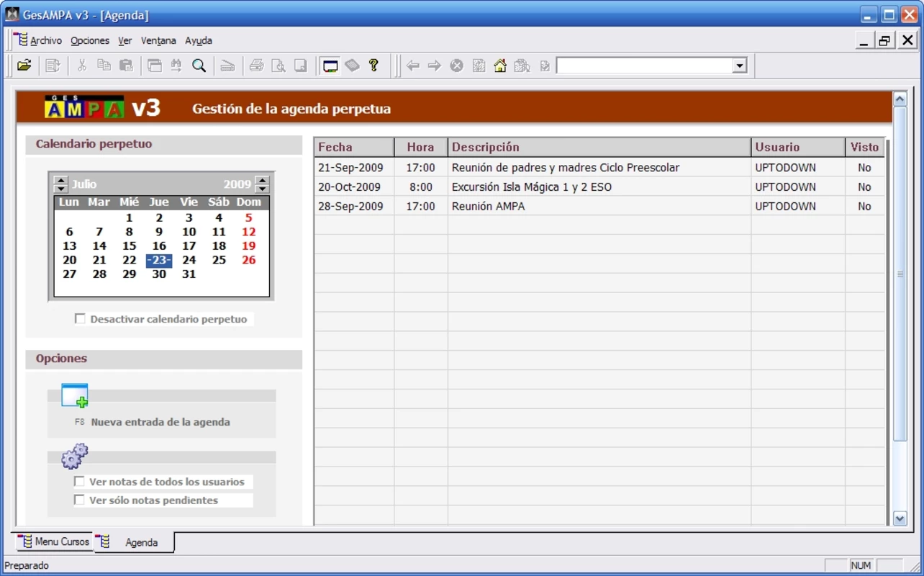Click the scrollbar up arrow
Viewport: 924px width, 576px height.
(x=900, y=99)
